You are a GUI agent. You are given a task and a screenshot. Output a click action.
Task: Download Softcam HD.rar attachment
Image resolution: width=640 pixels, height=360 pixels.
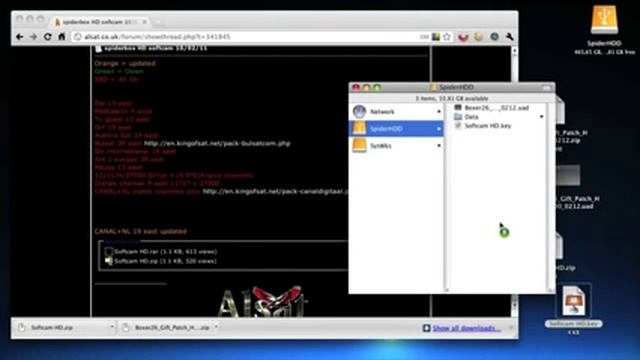tap(165, 251)
